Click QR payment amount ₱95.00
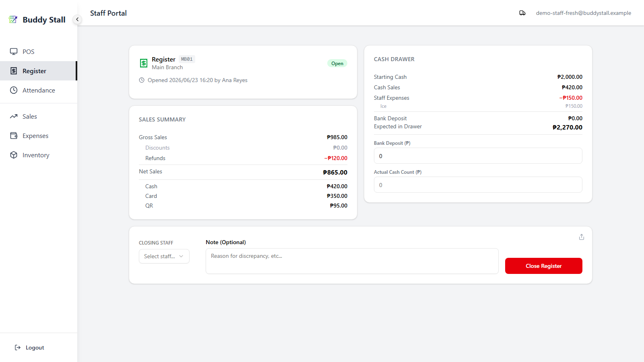The width and height of the screenshot is (644, 362). click(339, 206)
